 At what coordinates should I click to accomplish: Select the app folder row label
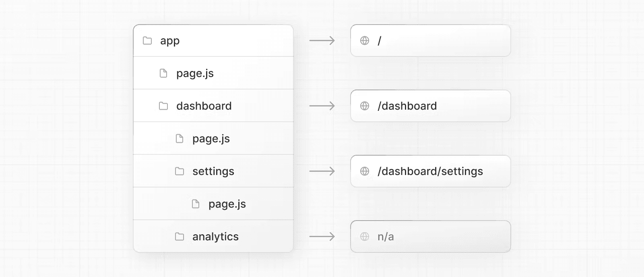pyautogui.click(x=170, y=41)
